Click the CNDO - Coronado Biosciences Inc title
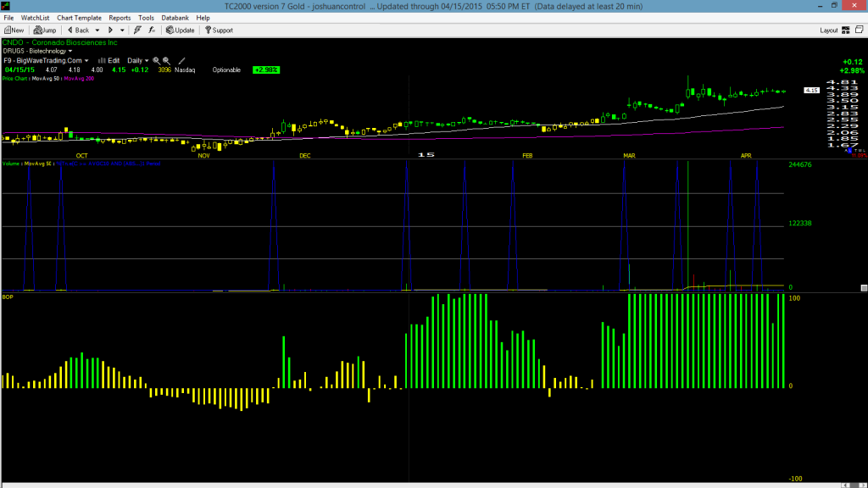 coord(60,42)
